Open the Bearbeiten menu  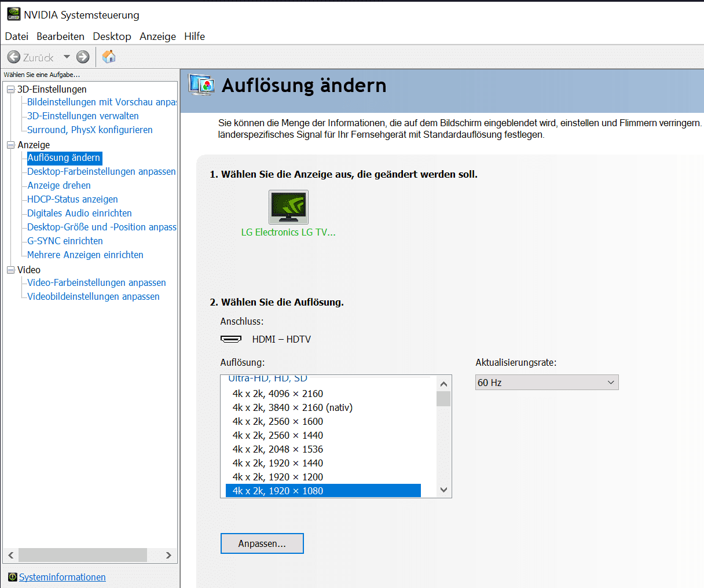(60, 36)
